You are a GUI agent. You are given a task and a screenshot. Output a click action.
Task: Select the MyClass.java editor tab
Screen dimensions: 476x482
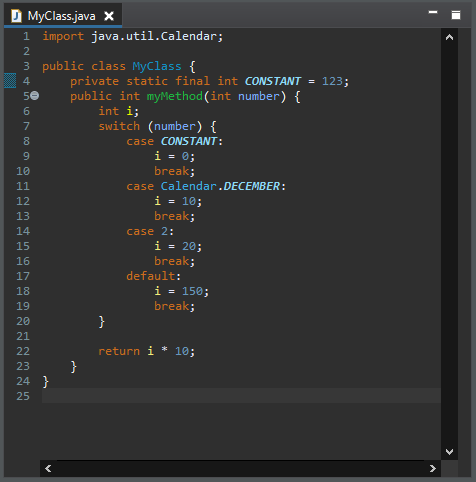pos(63,16)
